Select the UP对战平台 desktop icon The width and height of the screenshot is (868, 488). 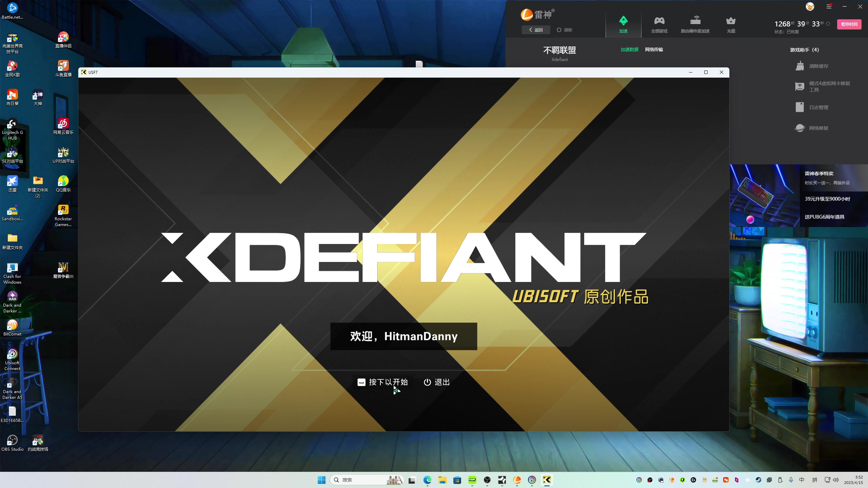click(63, 155)
